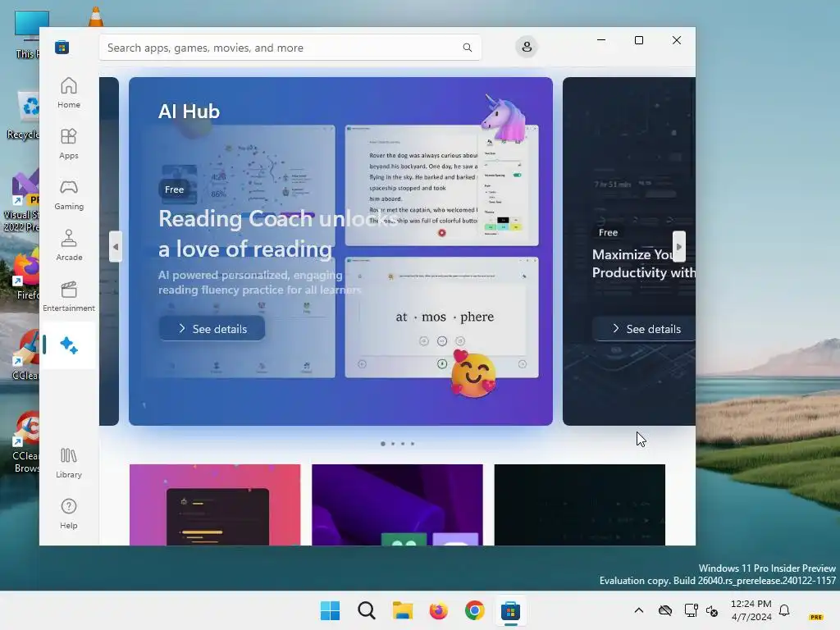Open the notification bell
The image size is (840, 630).
pyautogui.click(x=784, y=610)
